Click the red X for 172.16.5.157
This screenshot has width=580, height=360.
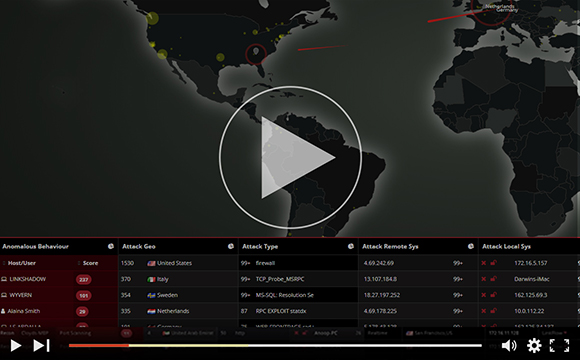coord(483,263)
